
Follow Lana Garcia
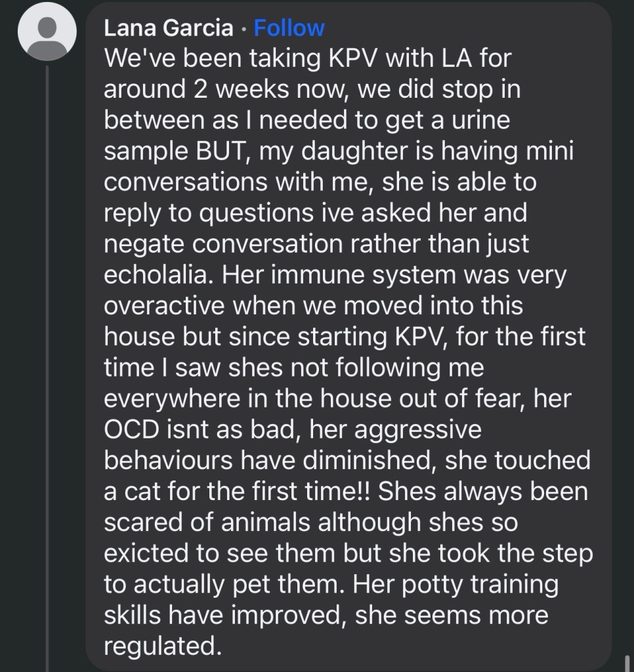289,28
